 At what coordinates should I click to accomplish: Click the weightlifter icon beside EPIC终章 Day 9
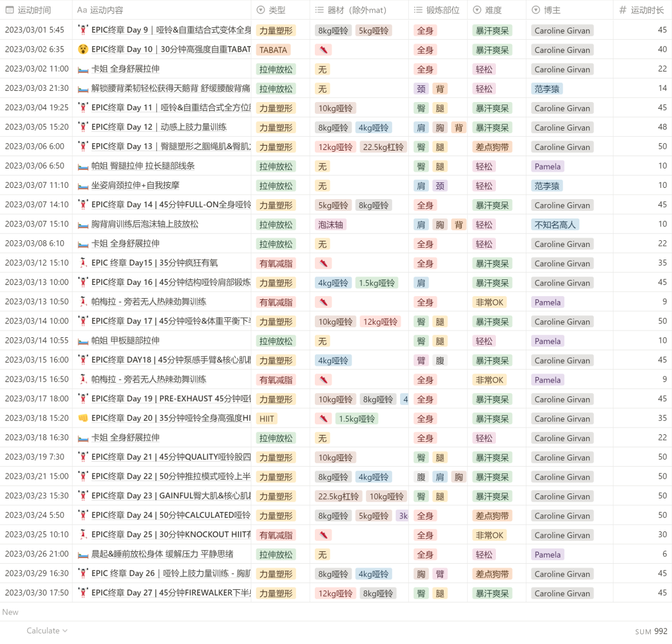pos(83,30)
